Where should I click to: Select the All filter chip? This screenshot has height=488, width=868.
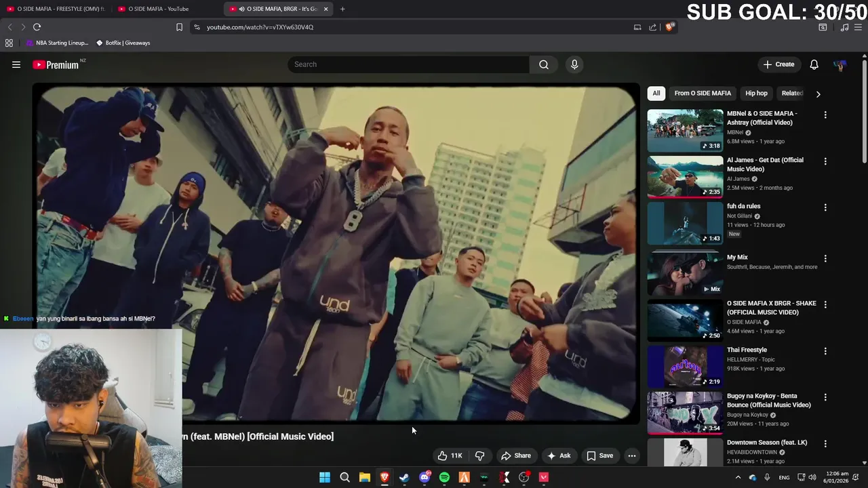point(656,94)
